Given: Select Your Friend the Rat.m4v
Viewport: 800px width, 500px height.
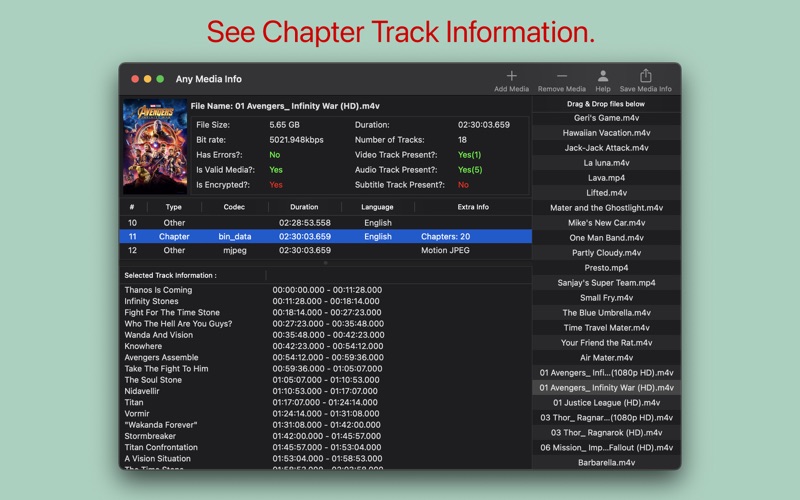Looking at the screenshot, I should point(606,343).
